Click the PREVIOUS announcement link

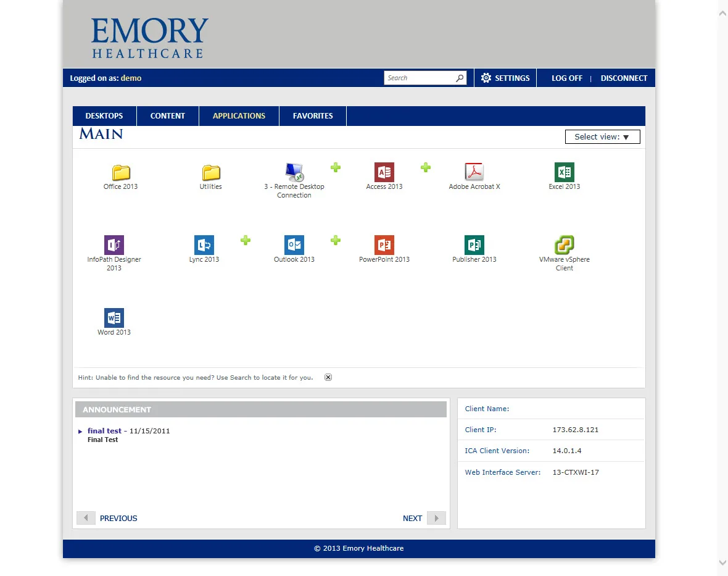[118, 518]
